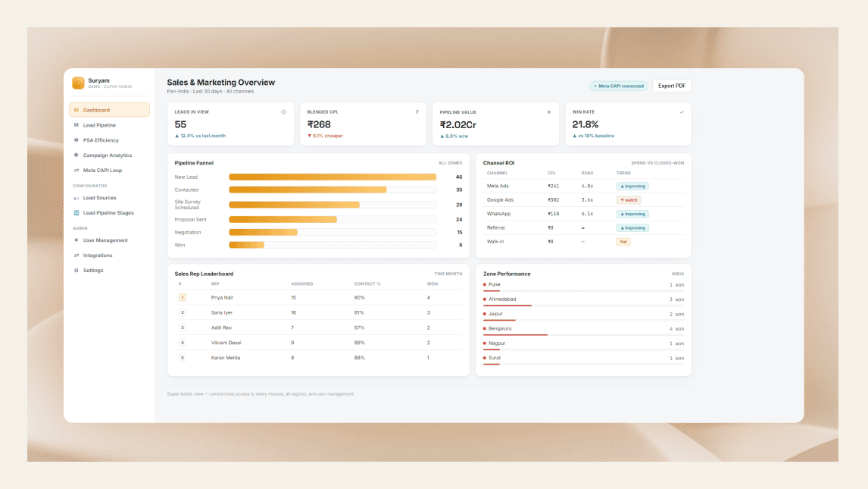Open Lead Pipeline Stages configurator
Viewport: 868px width, 489px height.
click(x=109, y=212)
